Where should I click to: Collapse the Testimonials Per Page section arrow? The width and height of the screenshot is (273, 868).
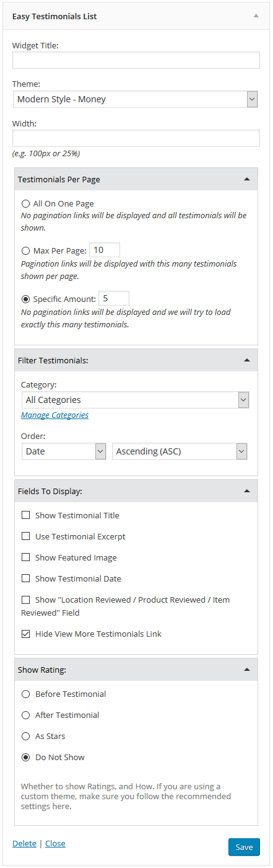click(x=247, y=179)
